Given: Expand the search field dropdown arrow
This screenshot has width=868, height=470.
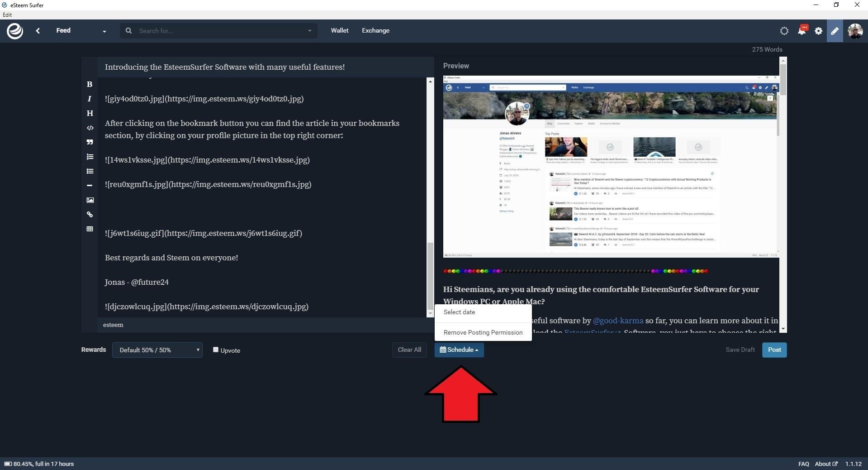Looking at the screenshot, I should [x=310, y=31].
